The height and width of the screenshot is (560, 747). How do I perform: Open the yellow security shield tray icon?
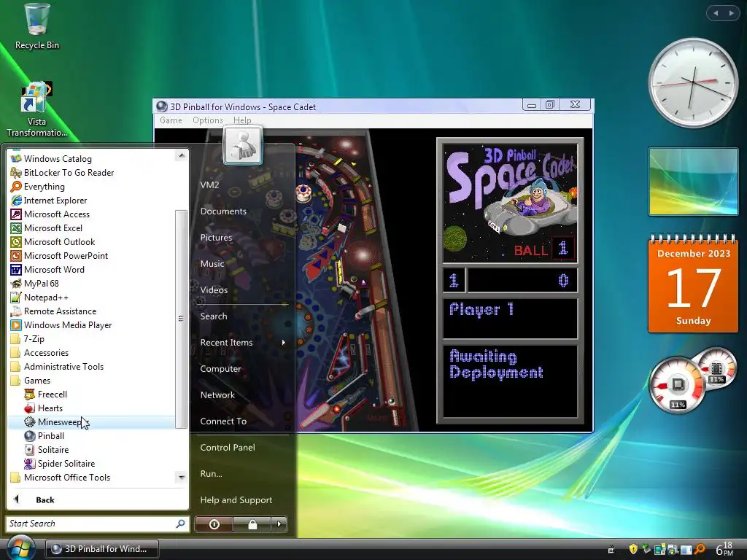point(632,549)
